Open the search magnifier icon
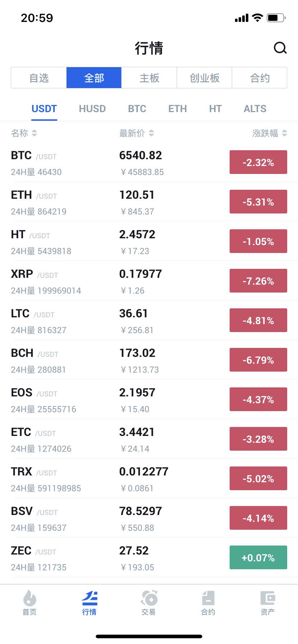The width and height of the screenshot is (298, 644). click(280, 48)
